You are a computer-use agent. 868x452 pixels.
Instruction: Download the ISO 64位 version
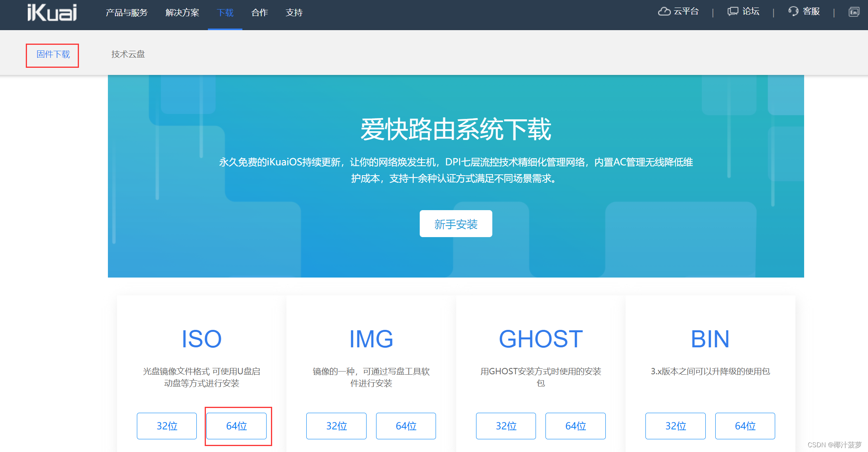[x=236, y=426]
